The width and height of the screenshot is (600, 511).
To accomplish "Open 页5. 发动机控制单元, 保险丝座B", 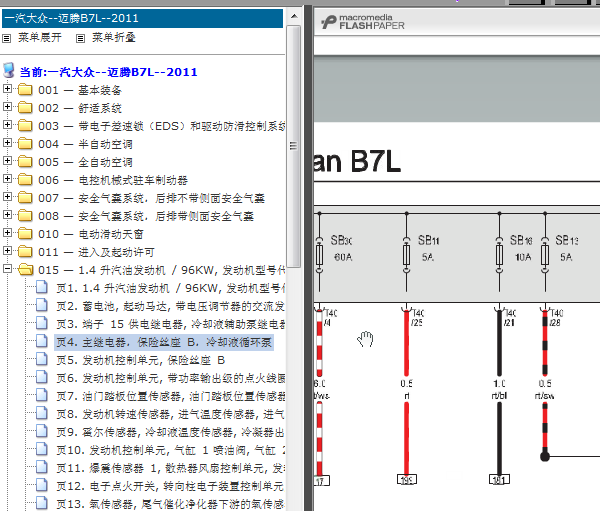I will click(140, 360).
